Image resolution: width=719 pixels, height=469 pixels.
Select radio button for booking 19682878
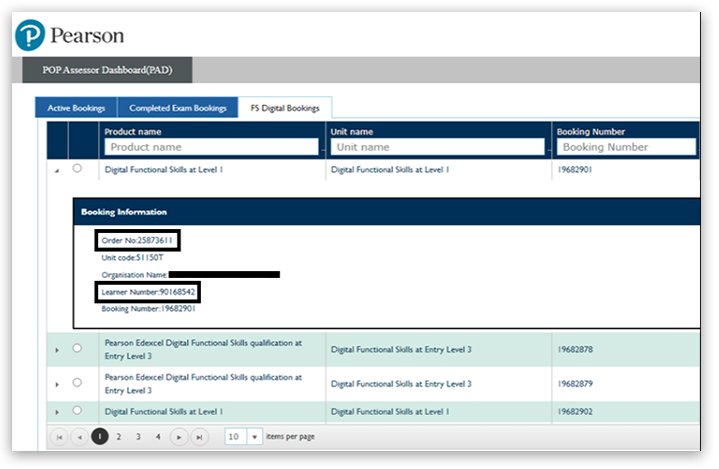click(78, 348)
